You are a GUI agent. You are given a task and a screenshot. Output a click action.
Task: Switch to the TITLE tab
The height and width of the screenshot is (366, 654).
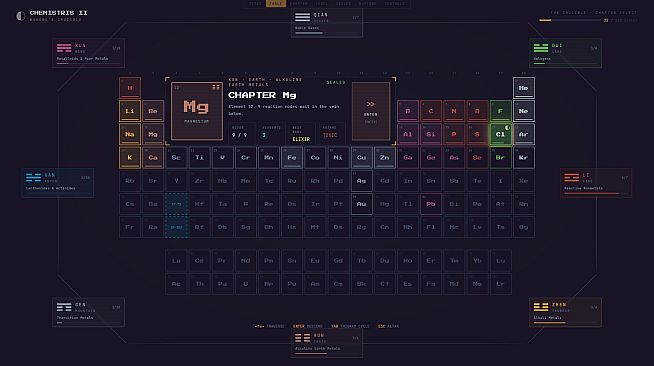point(255,3)
